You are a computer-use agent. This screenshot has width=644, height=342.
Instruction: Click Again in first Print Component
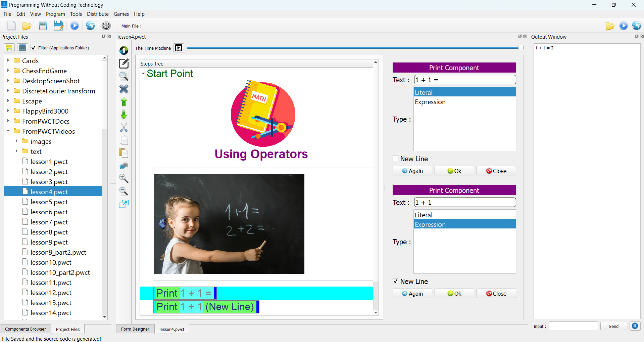pos(412,171)
